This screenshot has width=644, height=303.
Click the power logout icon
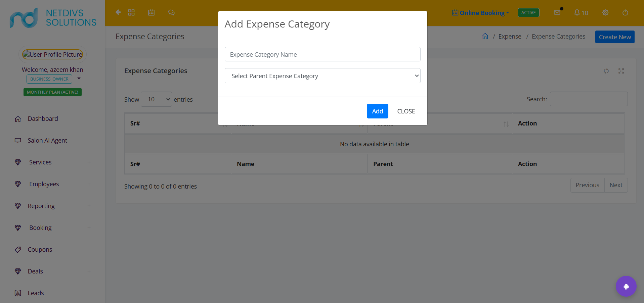pyautogui.click(x=625, y=12)
